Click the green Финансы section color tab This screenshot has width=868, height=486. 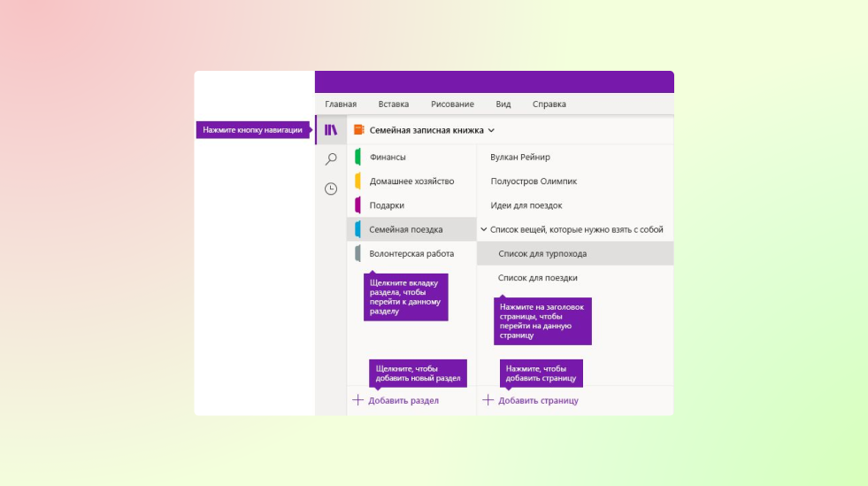357,158
